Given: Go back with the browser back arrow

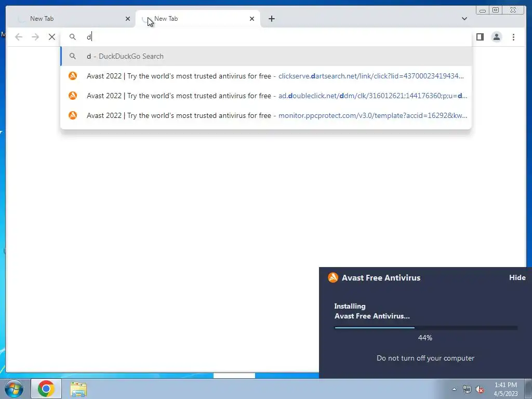Looking at the screenshot, I should point(19,37).
